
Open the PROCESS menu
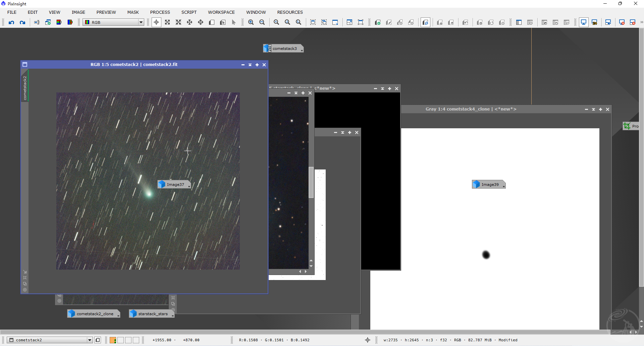[x=160, y=12]
